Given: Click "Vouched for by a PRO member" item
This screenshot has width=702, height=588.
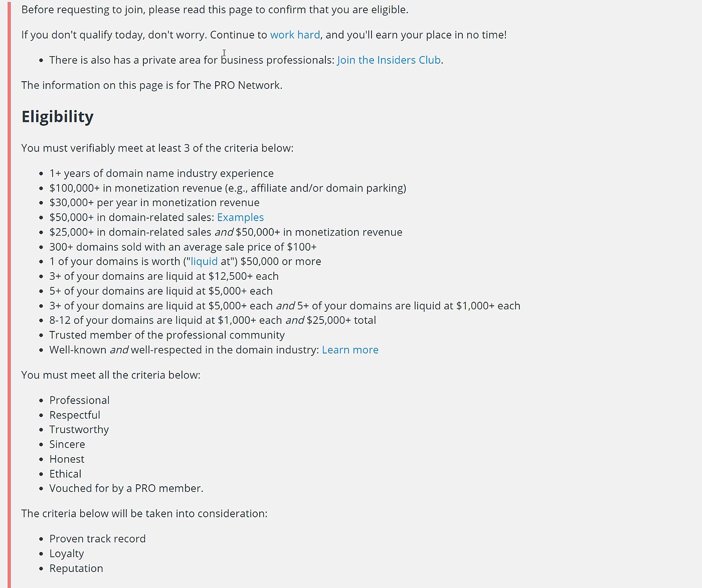Looking at the screenshot, I should pos(126,489).
